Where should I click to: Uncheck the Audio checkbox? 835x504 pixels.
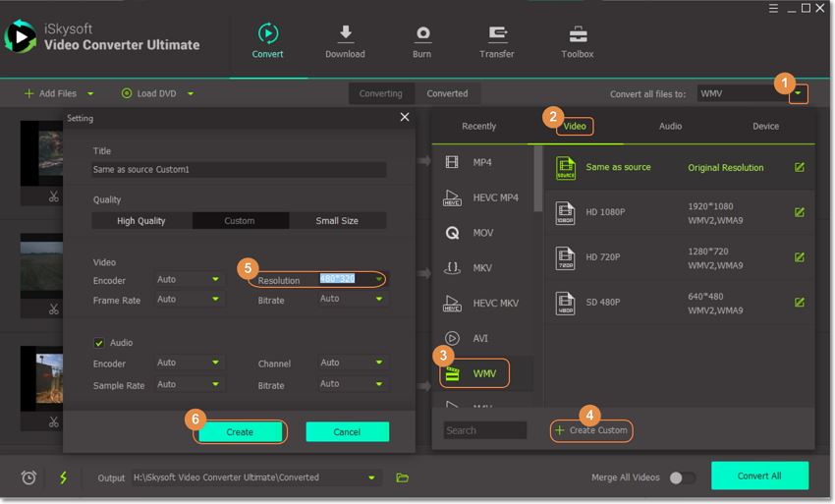(99, 343)
